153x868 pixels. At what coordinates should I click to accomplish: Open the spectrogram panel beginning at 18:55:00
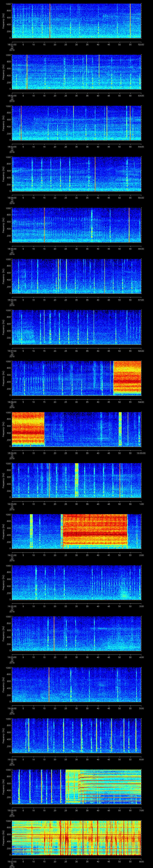77,225
